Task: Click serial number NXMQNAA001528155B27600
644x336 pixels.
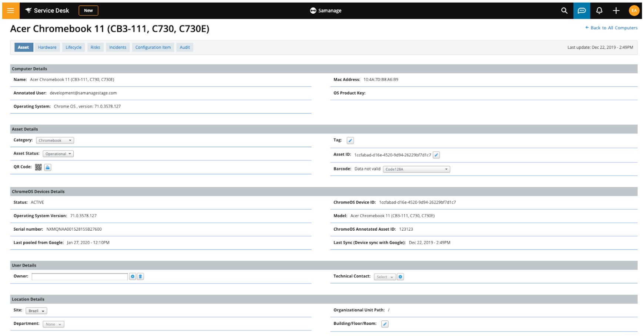Action: point(74,229)
